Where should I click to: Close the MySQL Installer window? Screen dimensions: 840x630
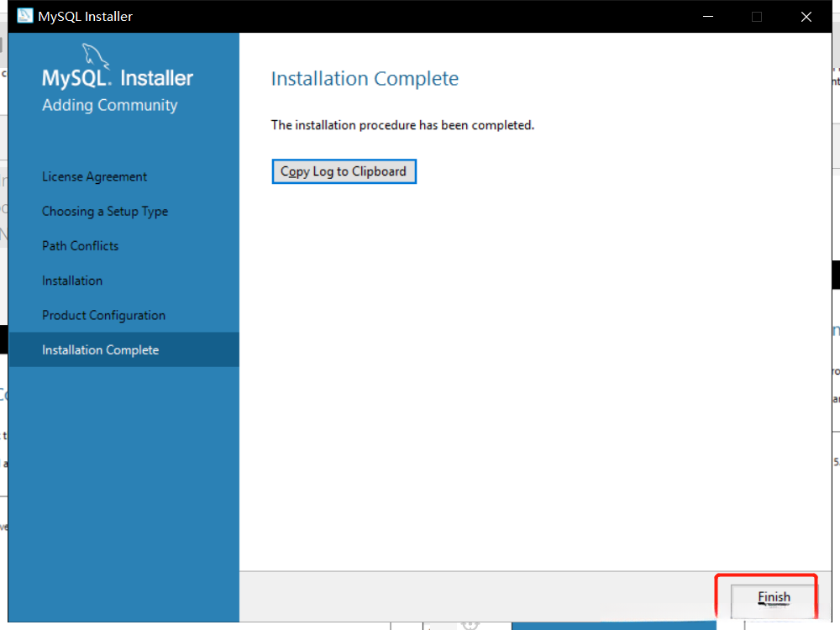tap(806, 17)
